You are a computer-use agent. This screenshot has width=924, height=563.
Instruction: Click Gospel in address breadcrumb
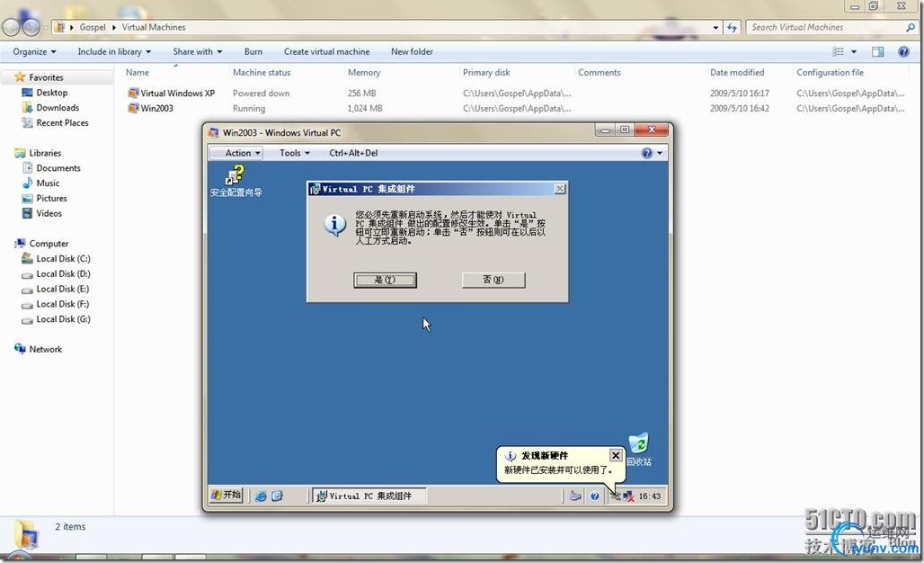point(93,27)
